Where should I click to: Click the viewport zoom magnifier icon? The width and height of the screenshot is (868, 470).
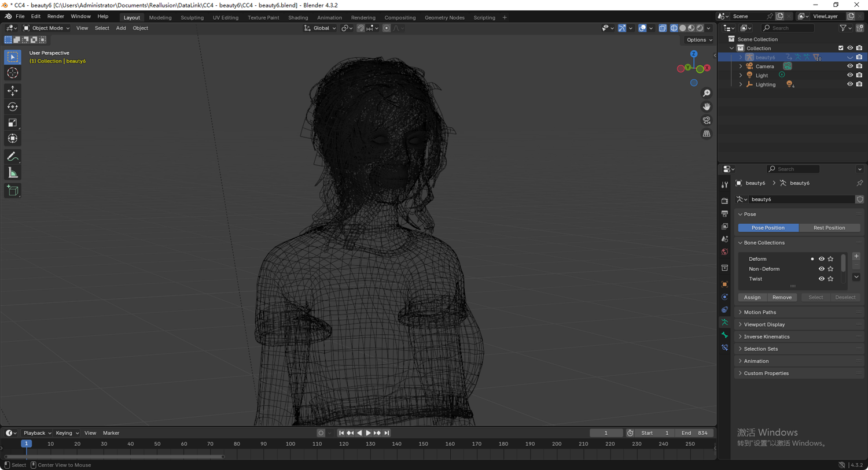click(707, 93)
